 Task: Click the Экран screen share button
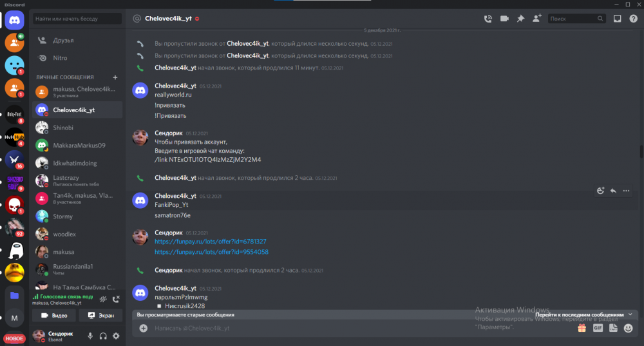click(x=100, y=316)
